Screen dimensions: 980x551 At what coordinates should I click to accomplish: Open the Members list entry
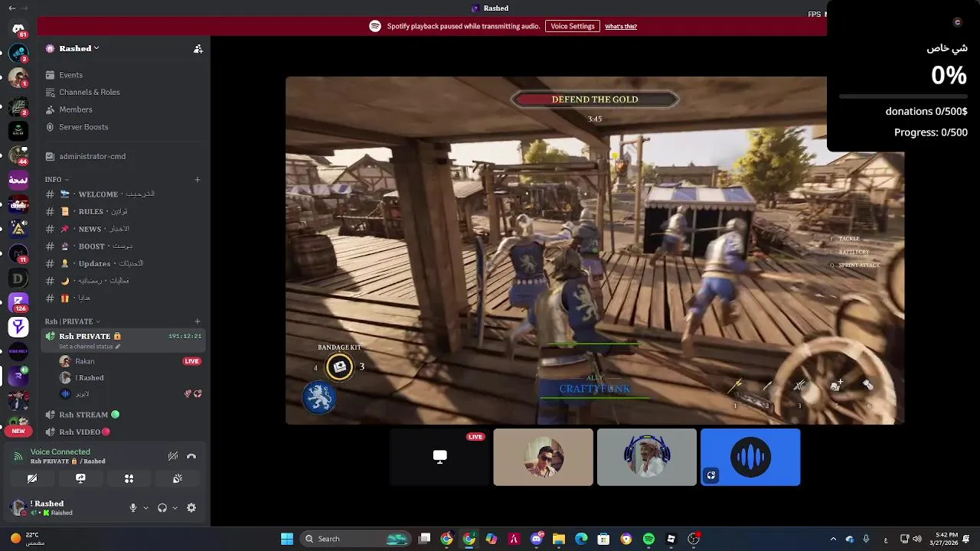(x=124, y=109)
